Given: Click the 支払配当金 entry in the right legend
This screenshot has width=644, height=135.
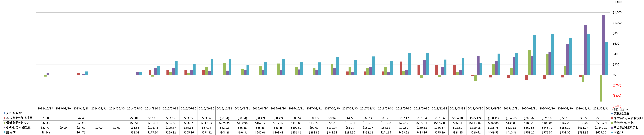Looking at the screenshot, I should [621, 113].
